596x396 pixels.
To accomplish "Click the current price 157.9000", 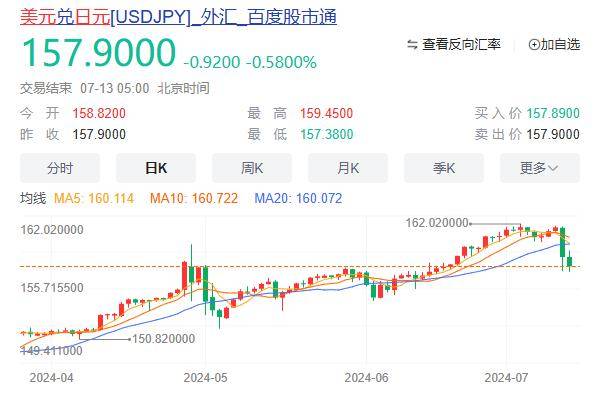I will tap(99, 53).
